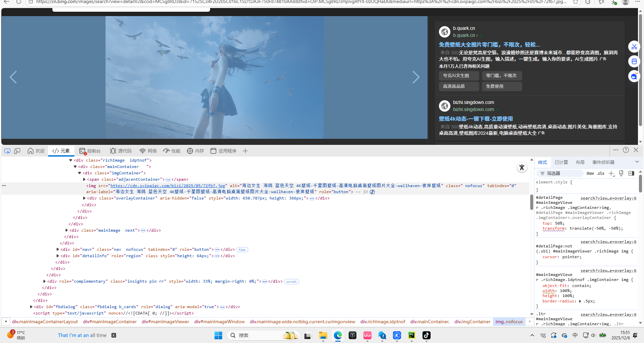Add a new style rule with plus icon
Viewport: 644px width, 343px height.
coord(611,173)
